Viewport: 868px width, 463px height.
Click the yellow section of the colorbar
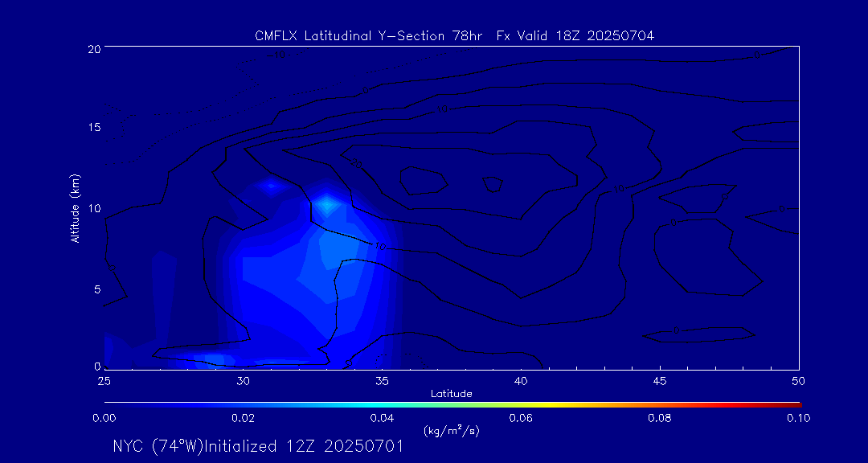pos(548,405)
